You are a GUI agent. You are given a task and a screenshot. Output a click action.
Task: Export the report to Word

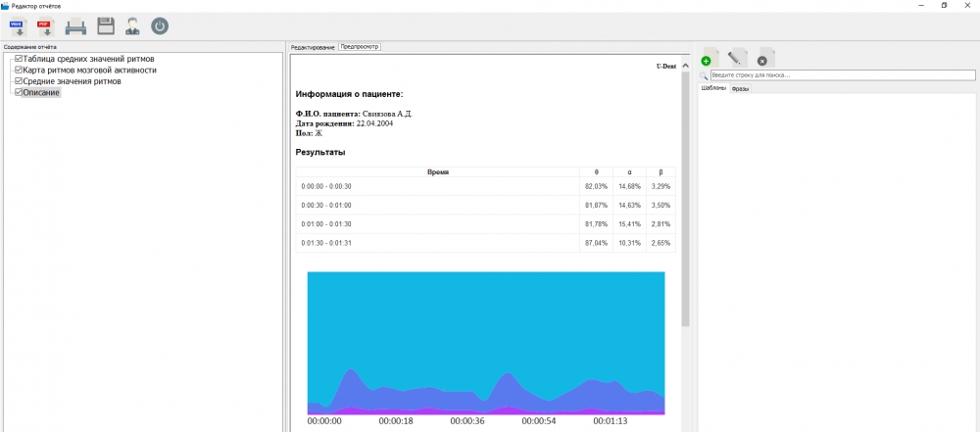17,26
